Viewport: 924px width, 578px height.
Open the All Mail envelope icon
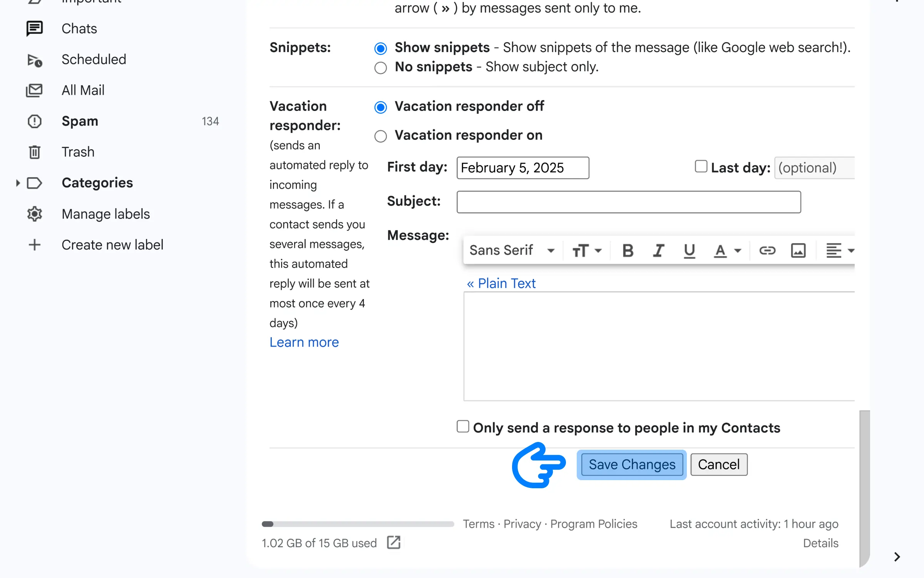[34, 91]
